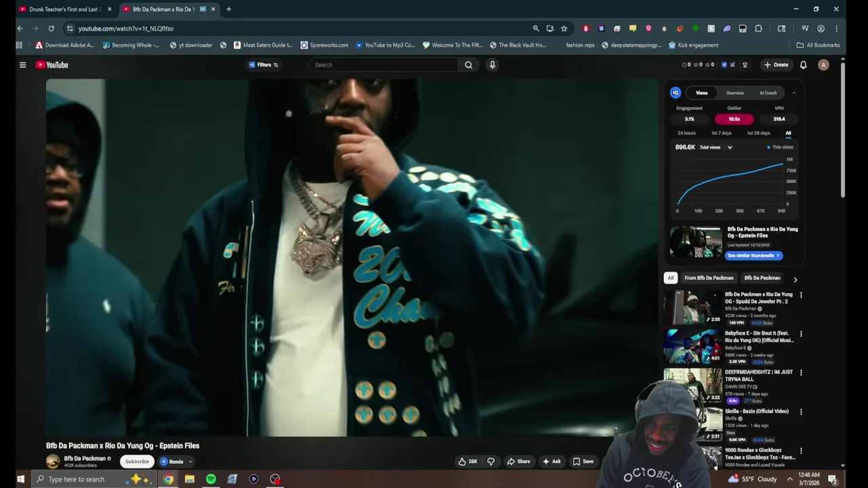Screen dimensions: 868x488
Task: Open the YouTube guide hamburger menu
Action: pos(22,65)
